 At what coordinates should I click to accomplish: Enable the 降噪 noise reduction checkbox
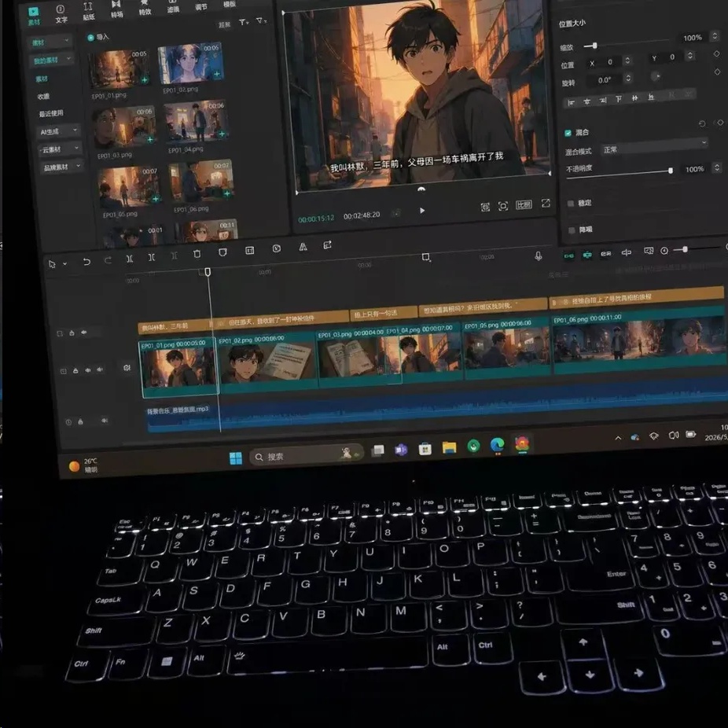(572, 230)
